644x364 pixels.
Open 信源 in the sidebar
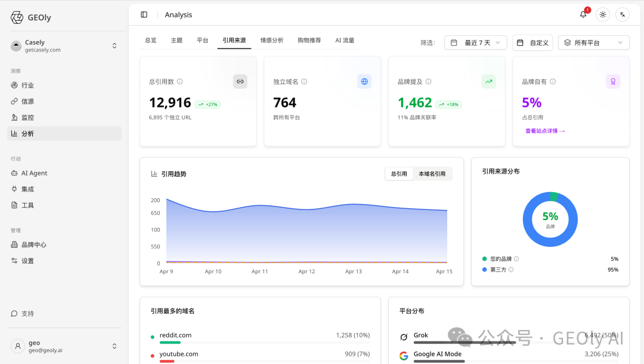64,101
